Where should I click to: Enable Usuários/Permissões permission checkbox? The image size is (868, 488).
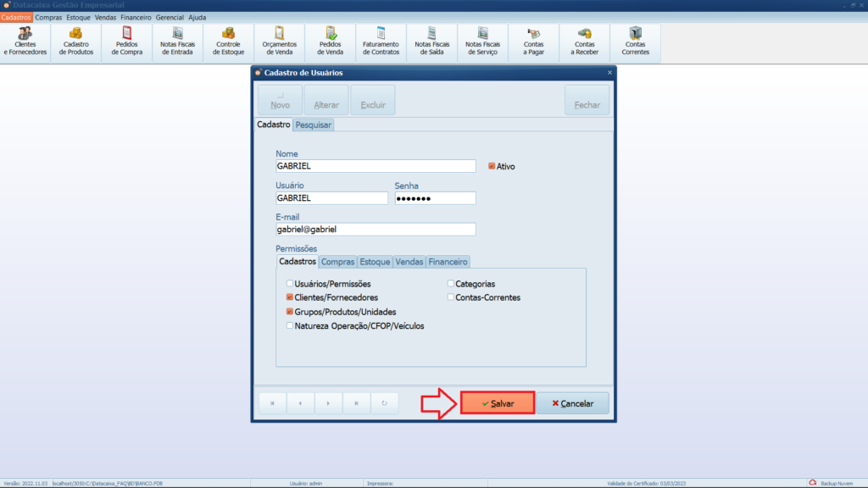tap(290, 284)
